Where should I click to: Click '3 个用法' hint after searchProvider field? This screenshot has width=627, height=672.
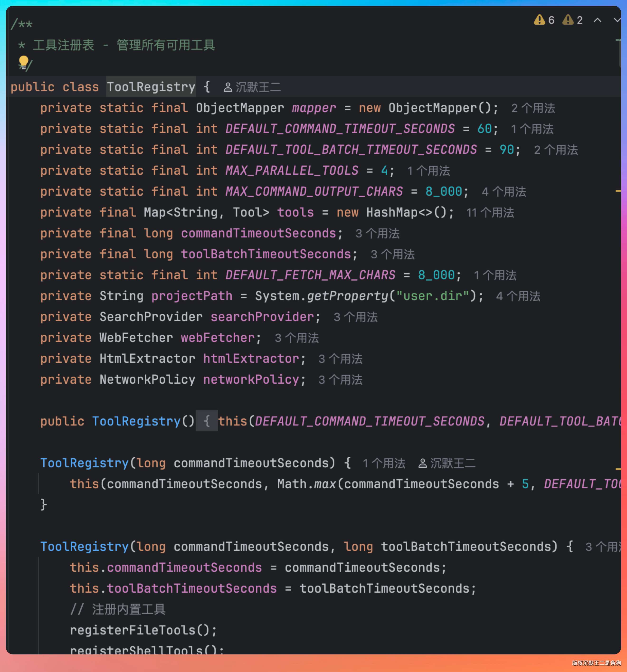[x=356, y=317]
